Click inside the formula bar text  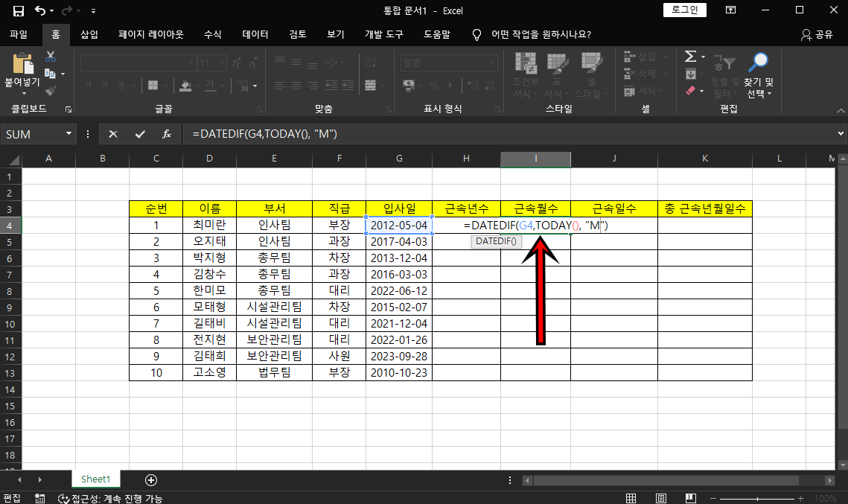point(264,133)
